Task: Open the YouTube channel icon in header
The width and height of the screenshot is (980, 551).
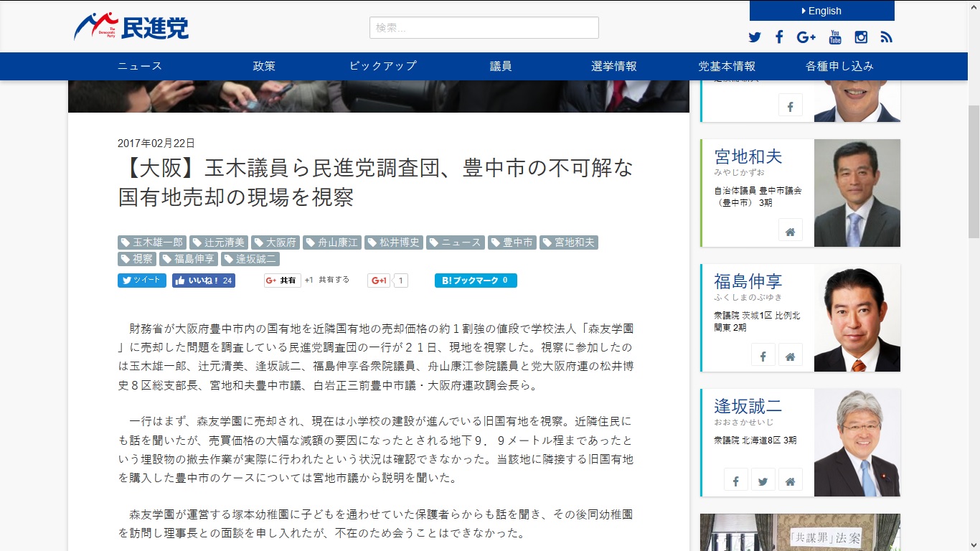Action: coord(835,37)
